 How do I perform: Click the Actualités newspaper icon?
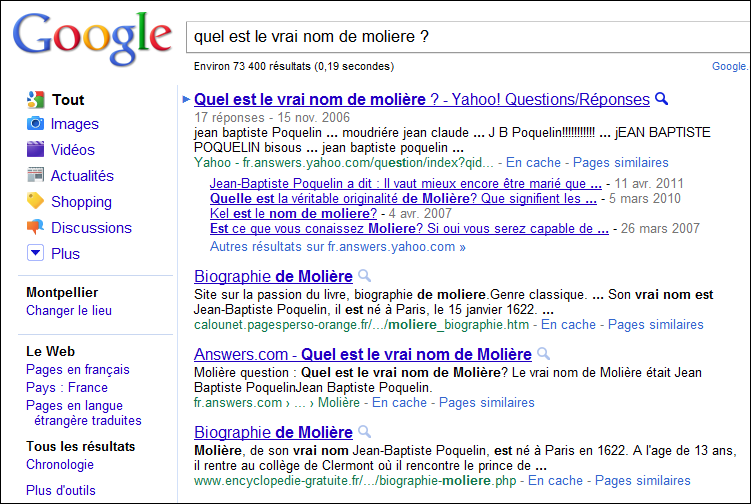[35, 176]
